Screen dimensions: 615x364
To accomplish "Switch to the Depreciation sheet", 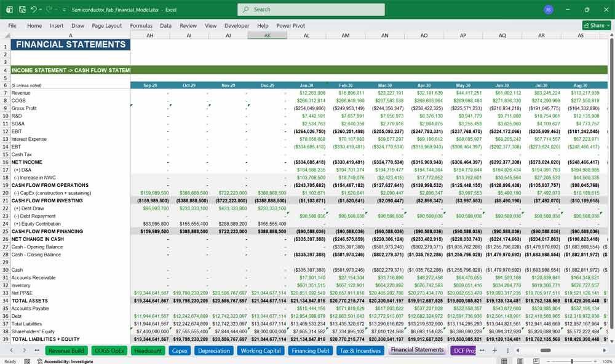I will point(214,350).
